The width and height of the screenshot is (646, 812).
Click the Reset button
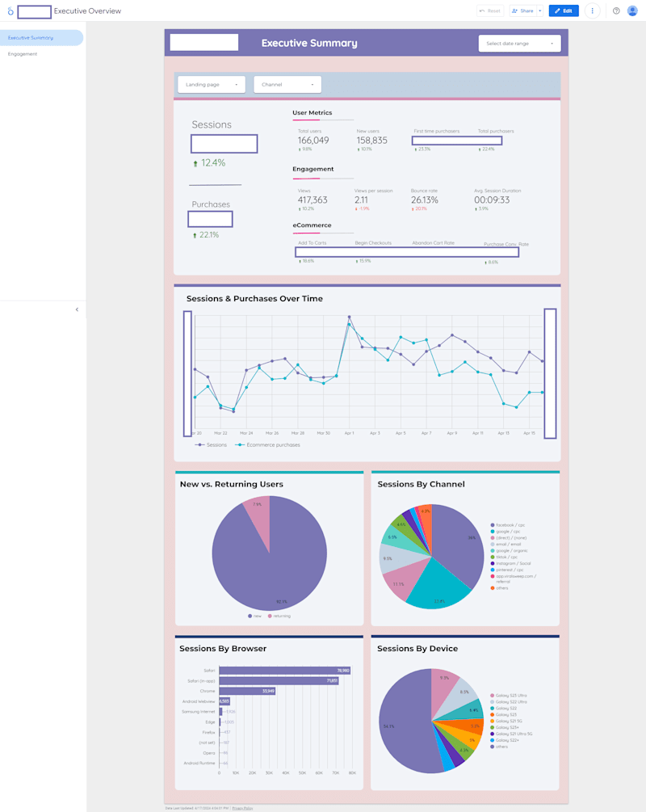(x=490, y=11)
